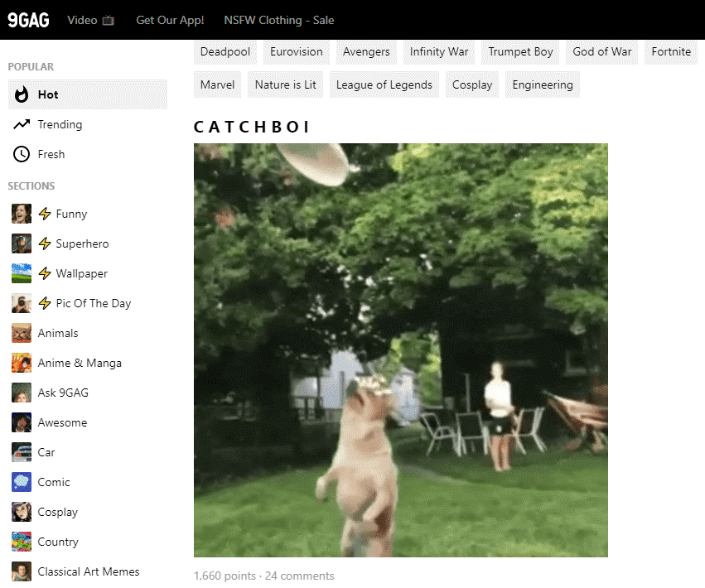
Task: Select the Avengers tag
Action: [x=366, y=51]
